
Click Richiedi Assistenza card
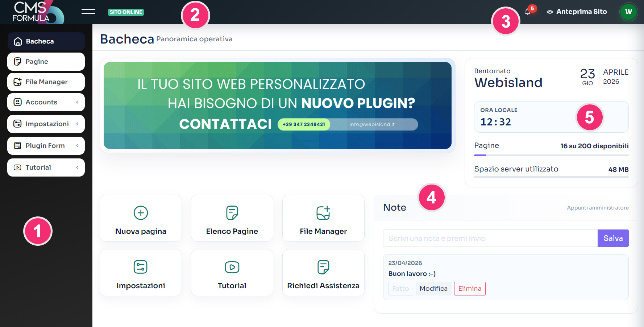point(323,273)
